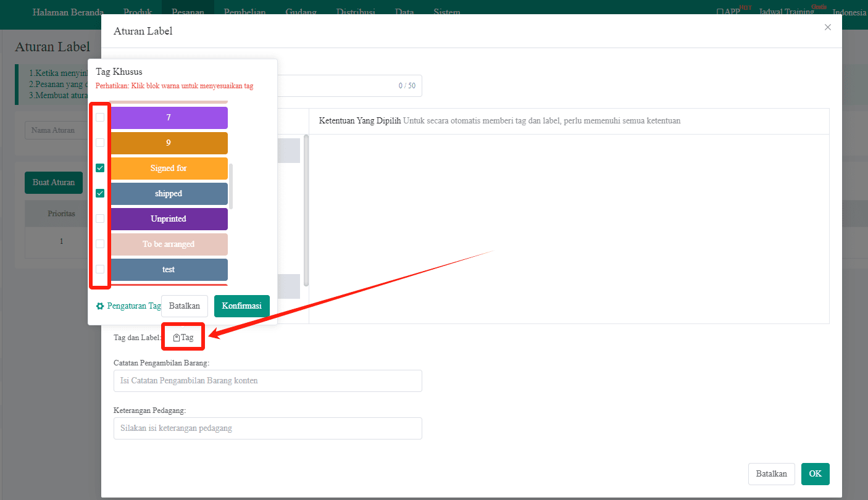
Task: Check the Unprinted tag checkbox
Action: pos(100,219)
